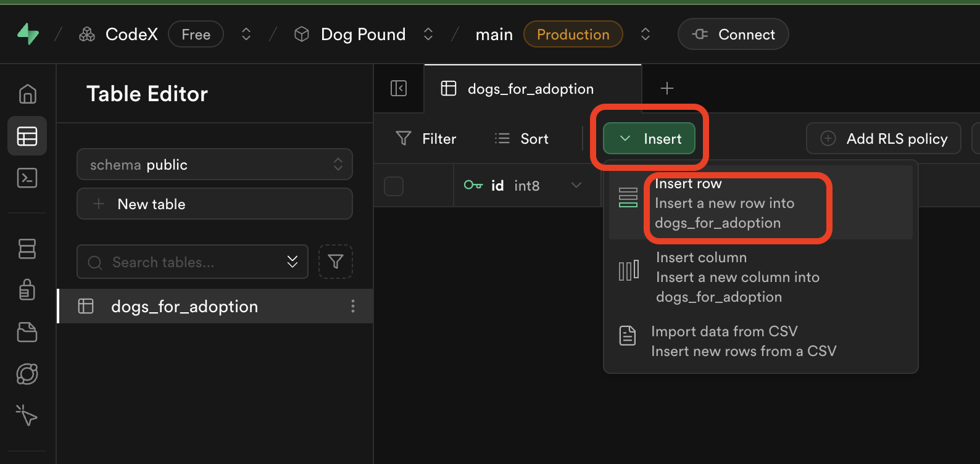Switch to dogs_for_adoption tab

pos(529,89)
